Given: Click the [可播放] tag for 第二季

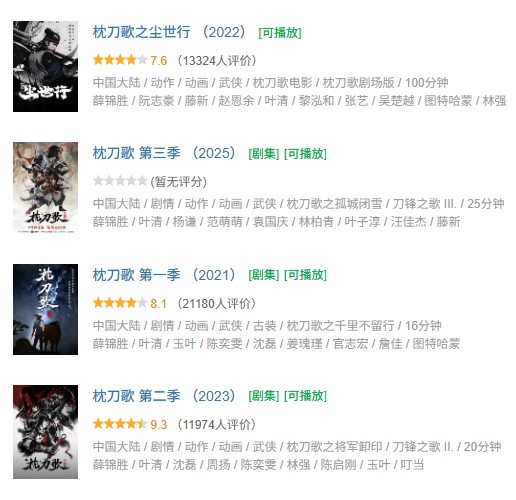Looking at the screenshot, I should 305,396.
